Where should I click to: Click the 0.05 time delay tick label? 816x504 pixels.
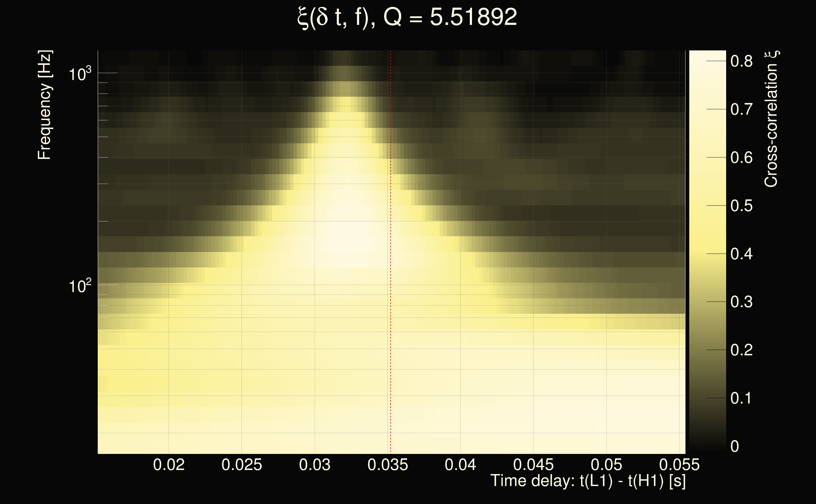pos(606,465)
